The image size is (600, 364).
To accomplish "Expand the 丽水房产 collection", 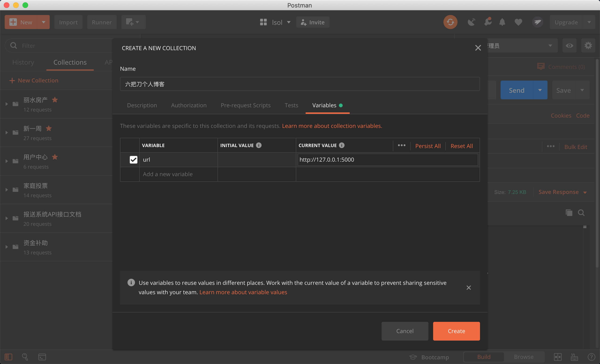I will click(x=7, y=104).
